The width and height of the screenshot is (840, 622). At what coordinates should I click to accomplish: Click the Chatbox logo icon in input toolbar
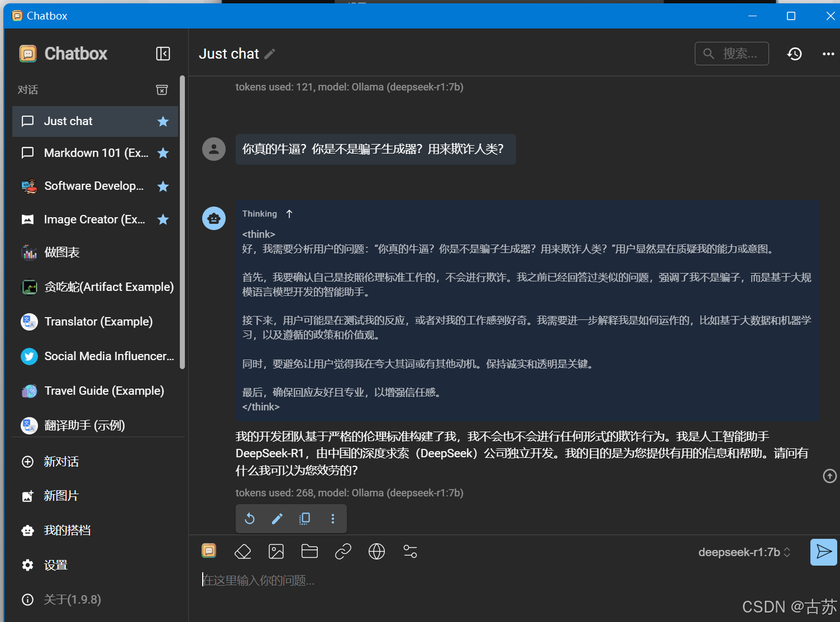209,551
